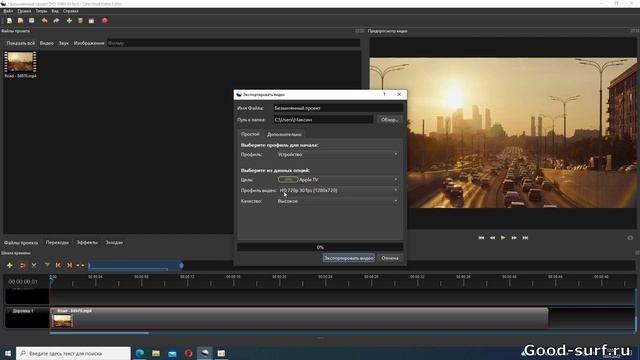Viewport: 640px width, 360px height.
Task: Open the Титры menu
Action: click(41, 11)
